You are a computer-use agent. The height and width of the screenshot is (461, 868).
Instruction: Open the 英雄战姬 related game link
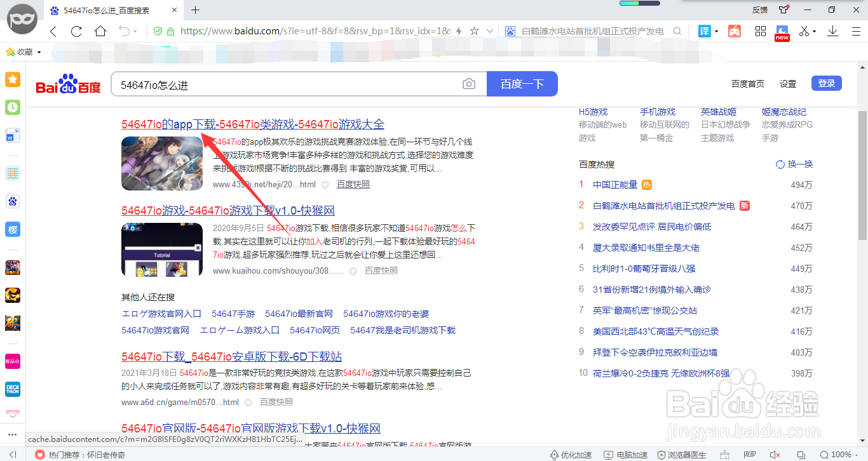coord(719,112)
